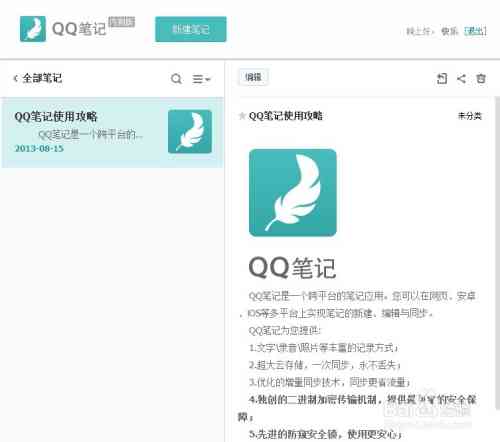Click the 全部笔记 heading label

[x=42, y=78]
